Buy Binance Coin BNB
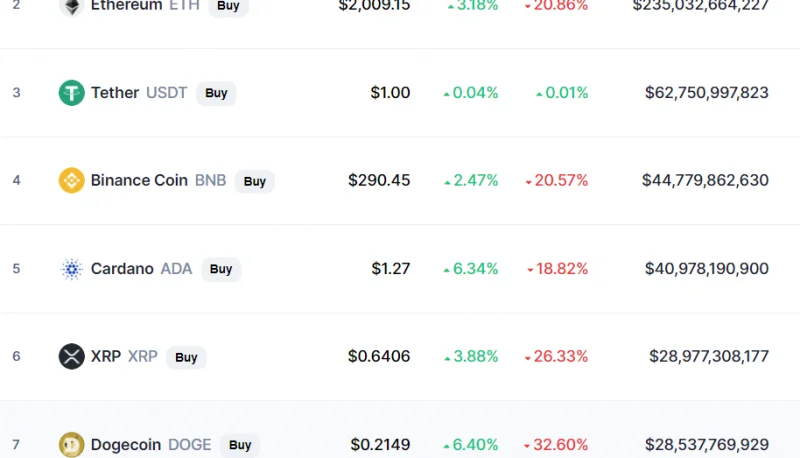 click(x=255, y=181)
